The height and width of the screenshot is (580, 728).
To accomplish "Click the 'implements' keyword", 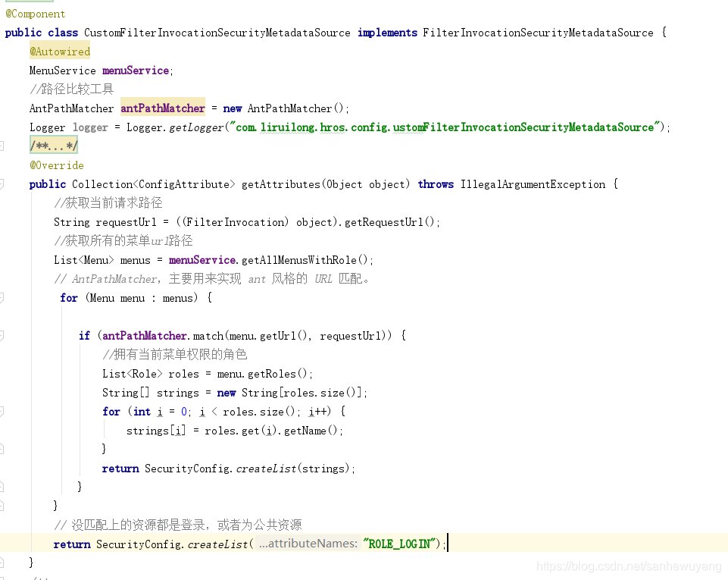I will pos(387,33).
